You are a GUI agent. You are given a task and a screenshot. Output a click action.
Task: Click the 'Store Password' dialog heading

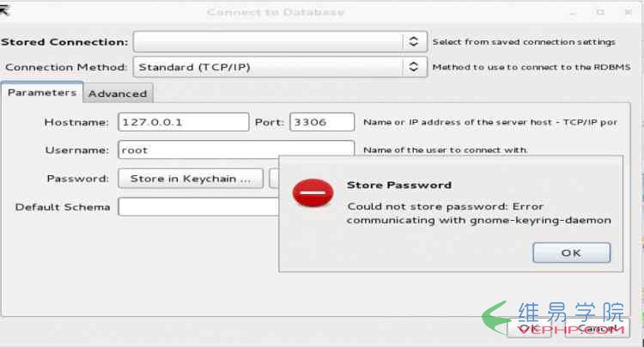pyautogui.click(x=399, y=186)
